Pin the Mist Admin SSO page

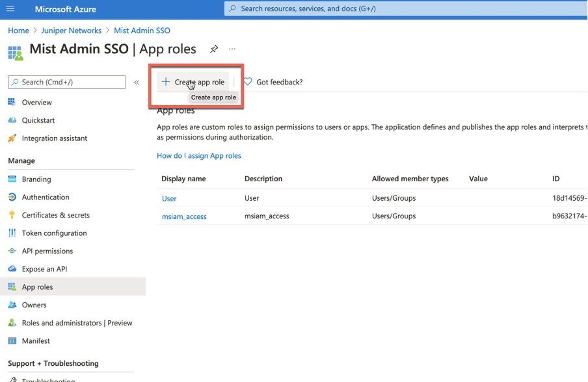(214, 49)
